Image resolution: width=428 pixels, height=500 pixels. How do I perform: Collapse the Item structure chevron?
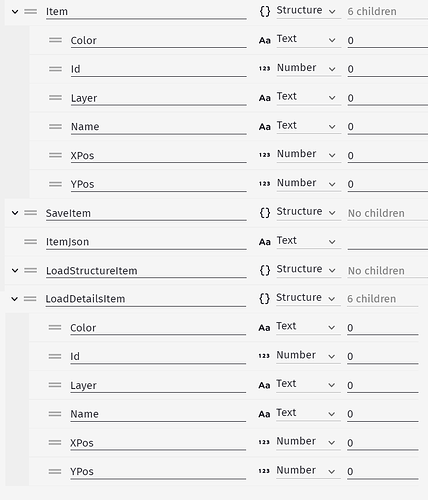click(15, 12)
